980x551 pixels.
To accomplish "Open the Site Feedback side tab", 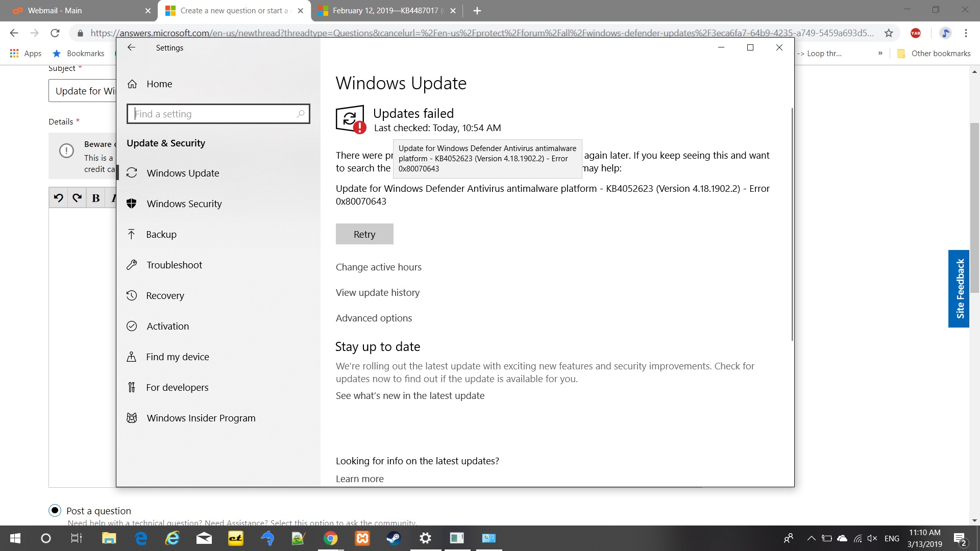I will [959, 289].
